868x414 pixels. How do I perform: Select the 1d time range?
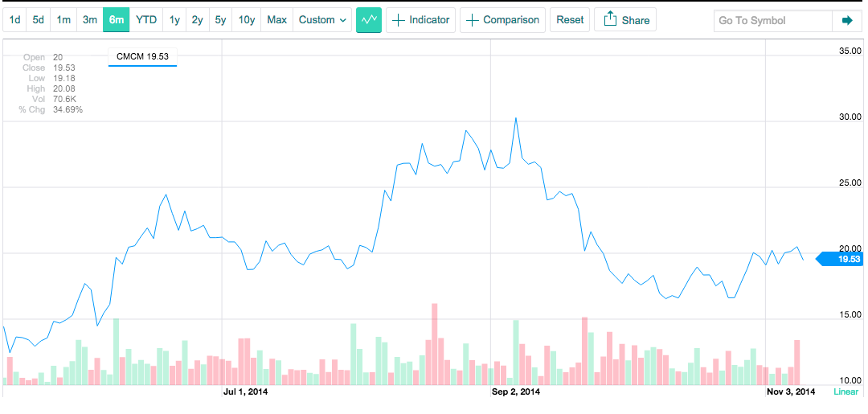click(x=15, y=20)
